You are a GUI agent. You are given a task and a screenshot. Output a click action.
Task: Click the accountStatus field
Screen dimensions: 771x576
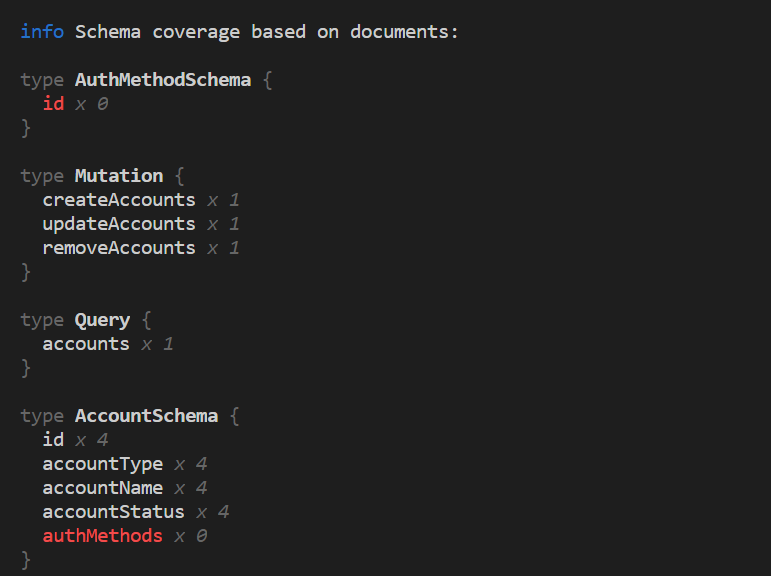pos(113,512)
